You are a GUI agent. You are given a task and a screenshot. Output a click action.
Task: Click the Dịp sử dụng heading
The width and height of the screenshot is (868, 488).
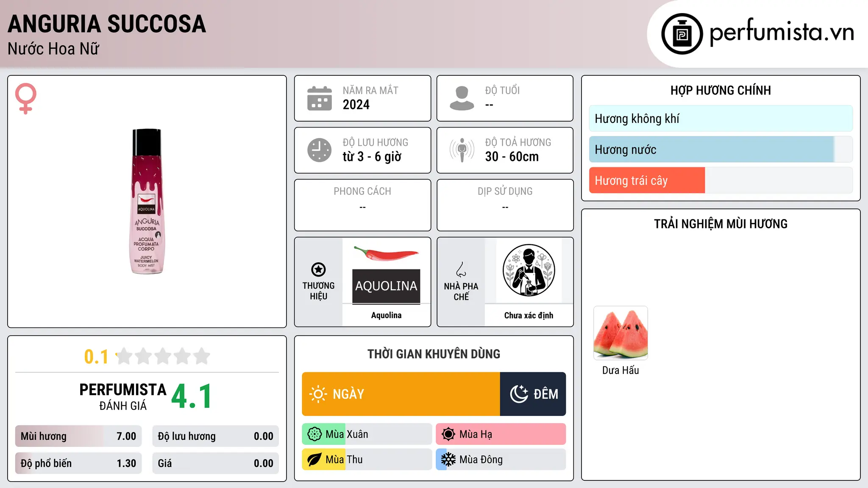[x=505, y=191]
